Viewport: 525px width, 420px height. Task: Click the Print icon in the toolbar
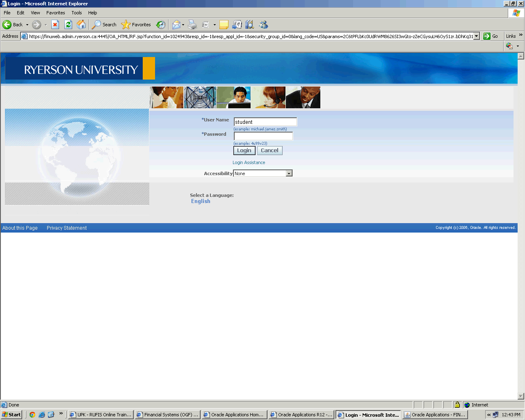pos(192,25)
